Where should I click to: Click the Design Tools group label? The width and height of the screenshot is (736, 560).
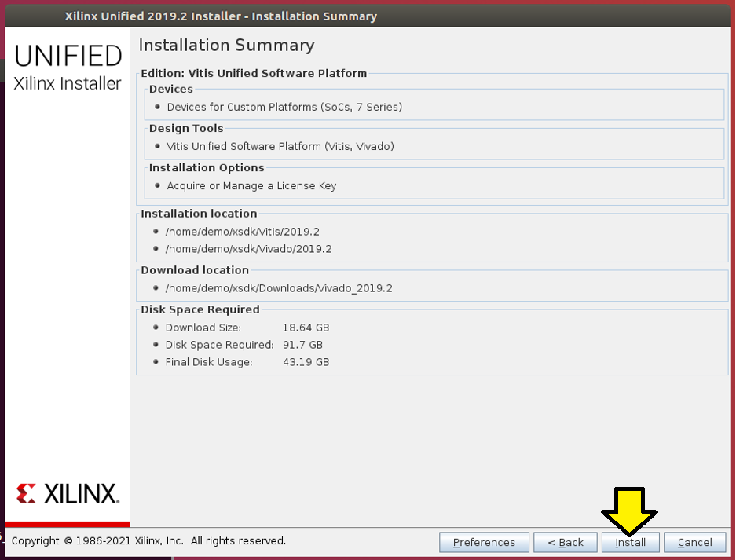click(186, 129)
